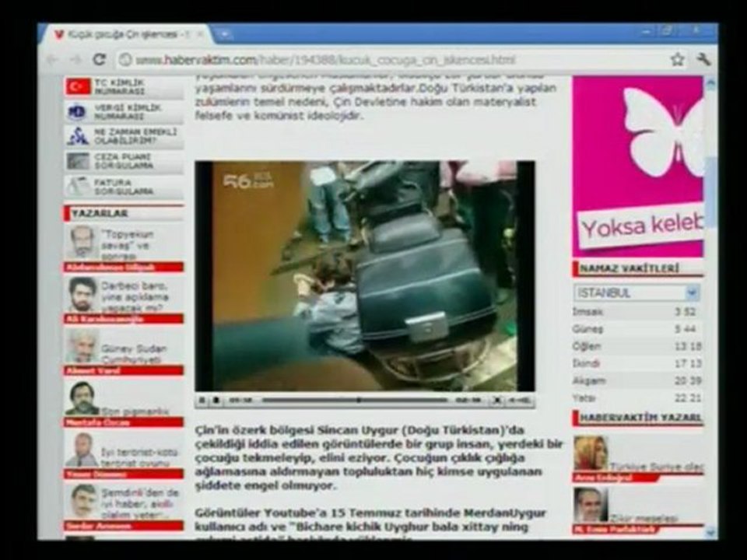This screenshot has width=747, height=560.
Task: Click the author photo beside 'Son pişmanlık'
Action: pyautogui.click(x=82, y=398)
